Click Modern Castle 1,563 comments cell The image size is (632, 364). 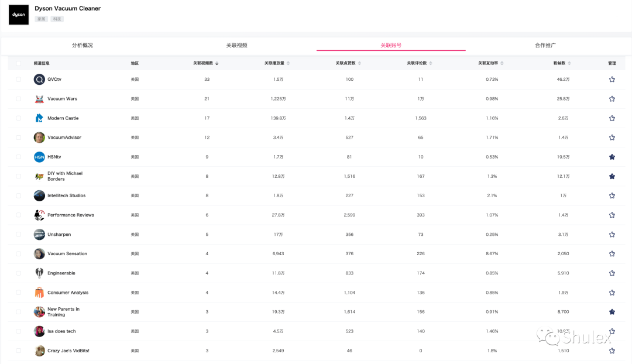(421, 118)
